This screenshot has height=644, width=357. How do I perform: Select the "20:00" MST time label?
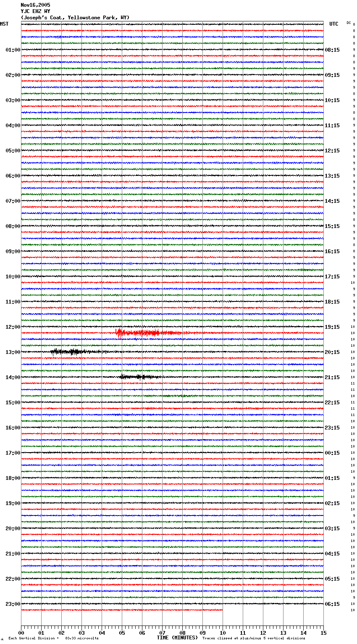[13, 529]
